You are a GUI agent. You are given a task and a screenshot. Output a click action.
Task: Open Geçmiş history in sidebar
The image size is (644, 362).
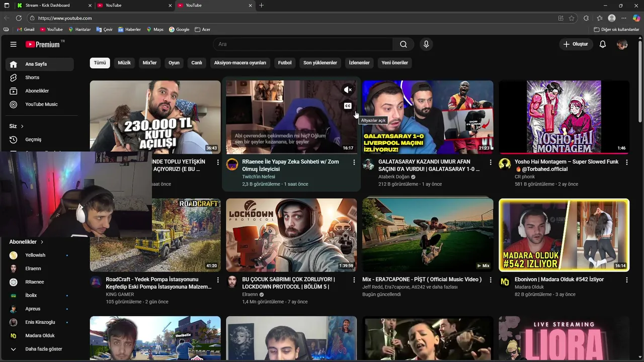[40, 140]
